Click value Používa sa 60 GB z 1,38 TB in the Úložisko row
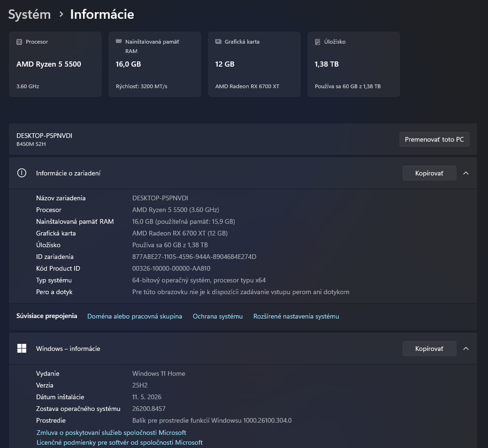Screen dimensions: 488x448 (x=170, y=245)
